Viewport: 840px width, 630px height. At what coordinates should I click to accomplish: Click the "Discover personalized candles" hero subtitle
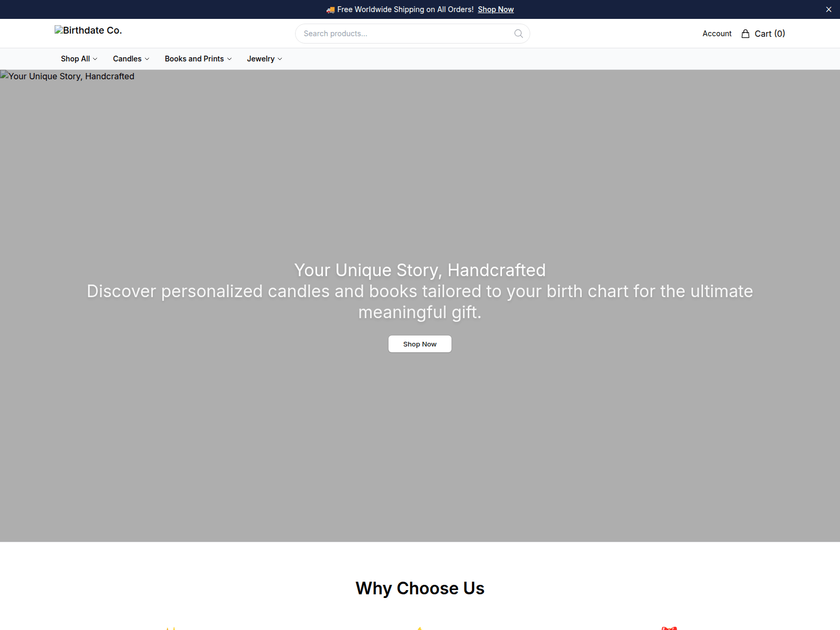420,301
